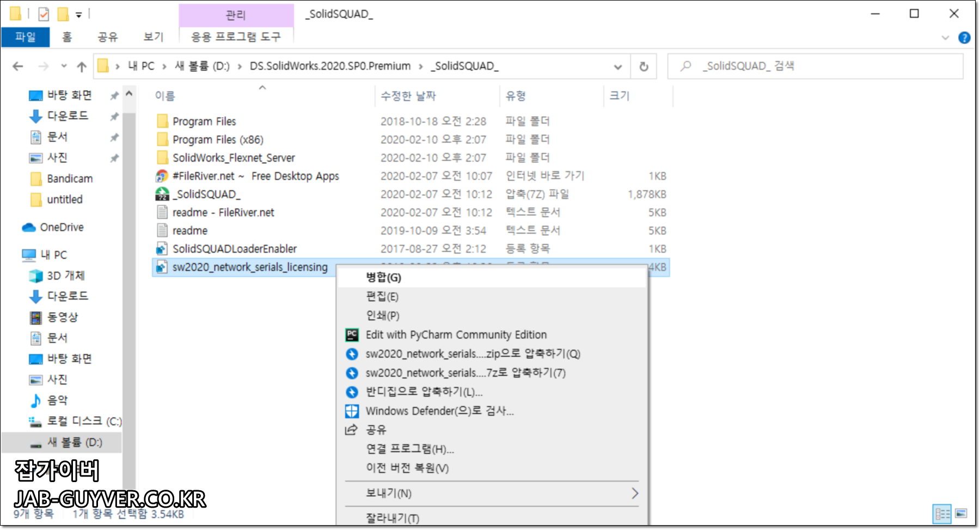Choose Edit with PyCharm Community Edition
Screen dimensions: 980x530
point(492,334)
